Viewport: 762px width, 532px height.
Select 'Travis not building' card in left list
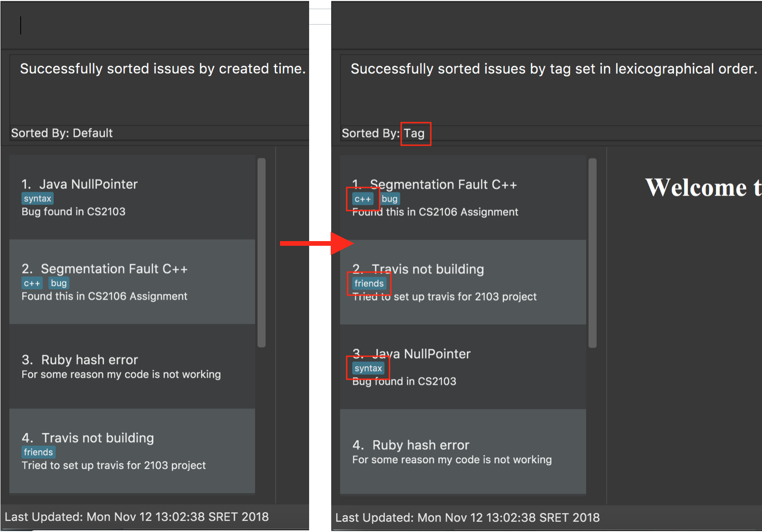132,451
